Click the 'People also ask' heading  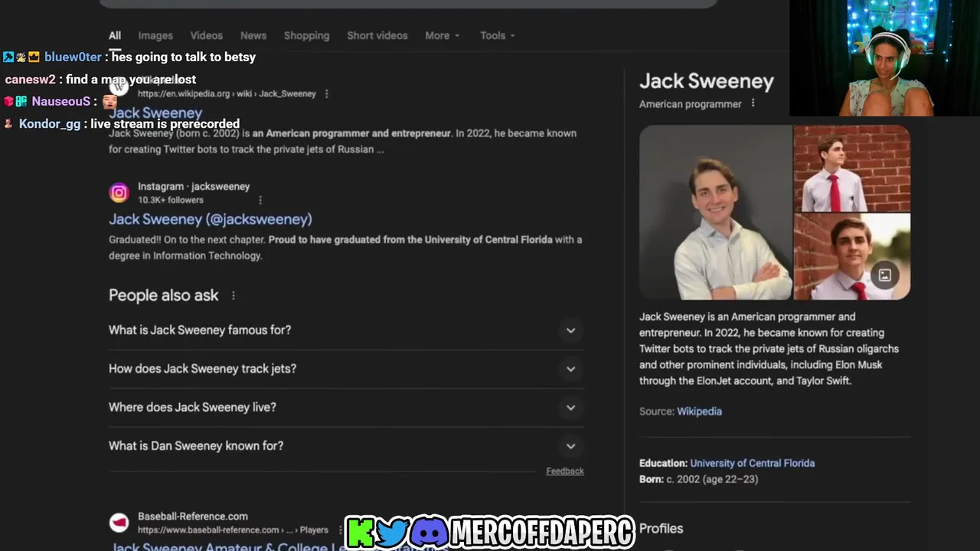click(164, 295)
